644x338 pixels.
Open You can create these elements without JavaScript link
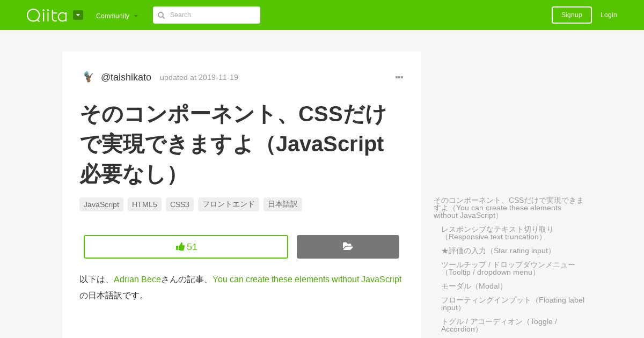coord(307,279)
